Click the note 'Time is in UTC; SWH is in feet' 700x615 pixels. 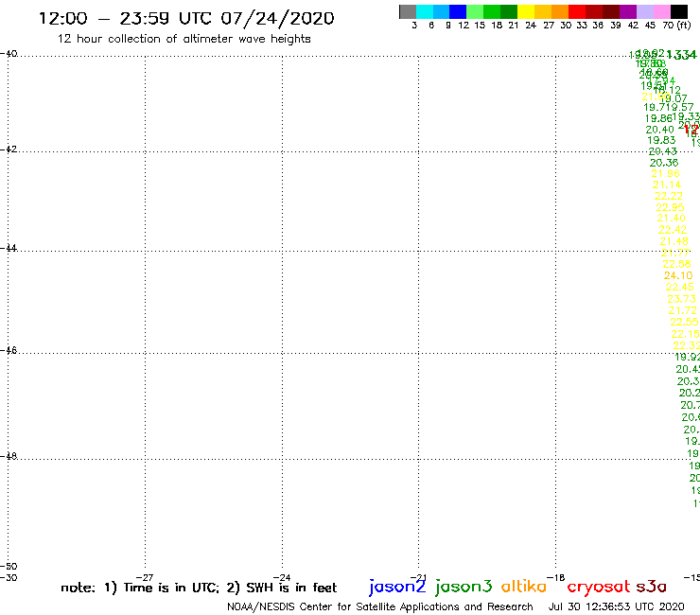click(199, 588)
